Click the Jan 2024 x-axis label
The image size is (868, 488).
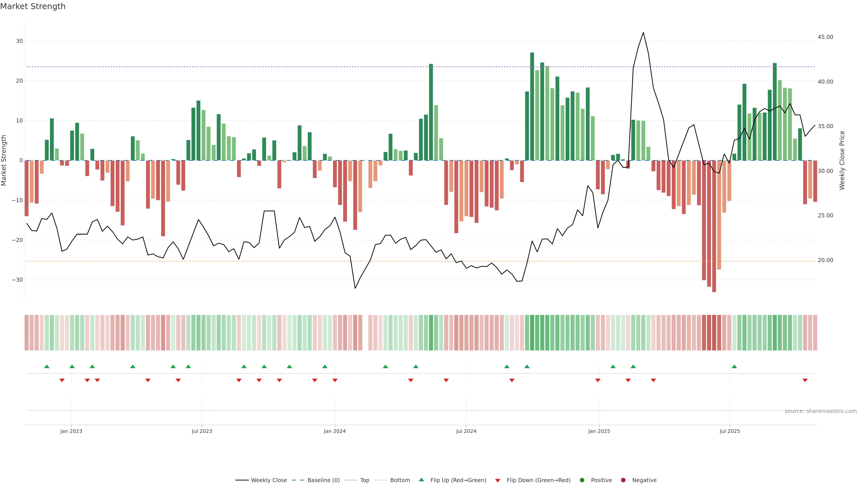[x=335, y=431]
